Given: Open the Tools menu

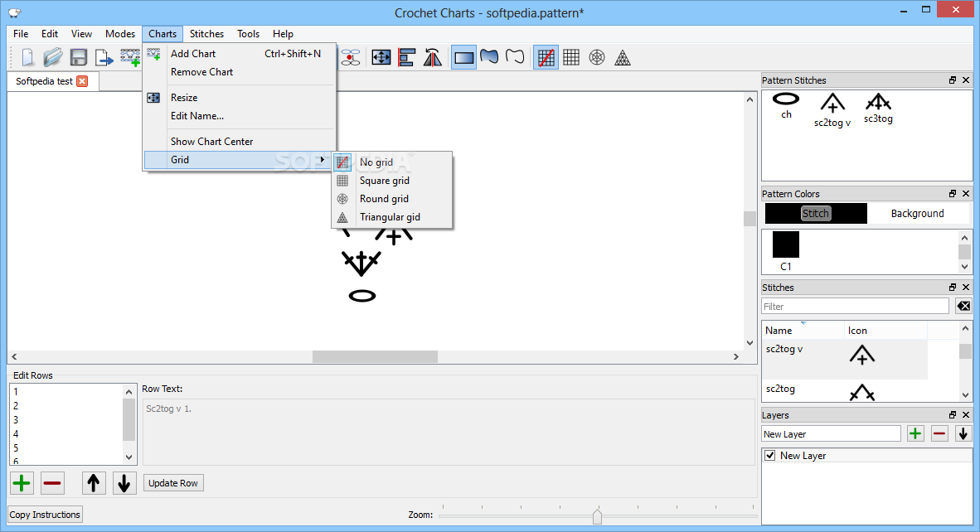Looking at the screenshot, I should point(248,34).
